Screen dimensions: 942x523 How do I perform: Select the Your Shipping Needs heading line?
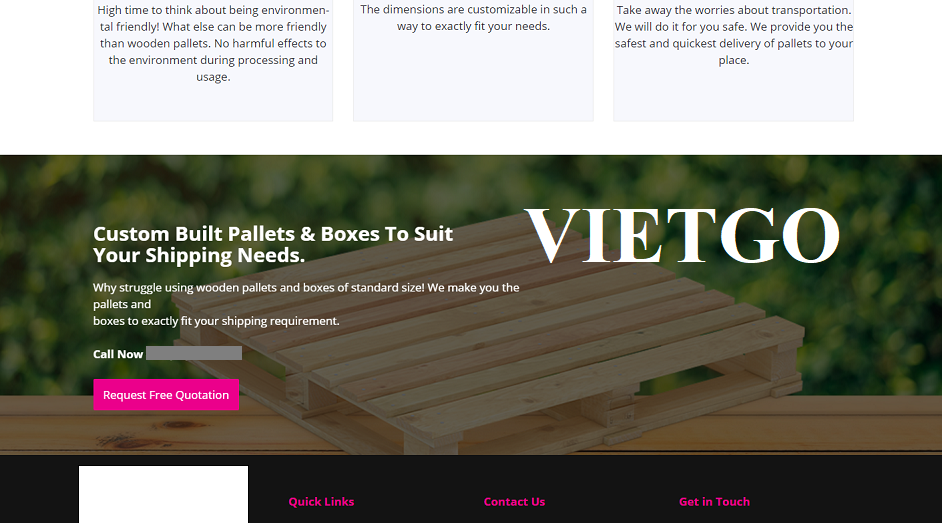[199, 256]
